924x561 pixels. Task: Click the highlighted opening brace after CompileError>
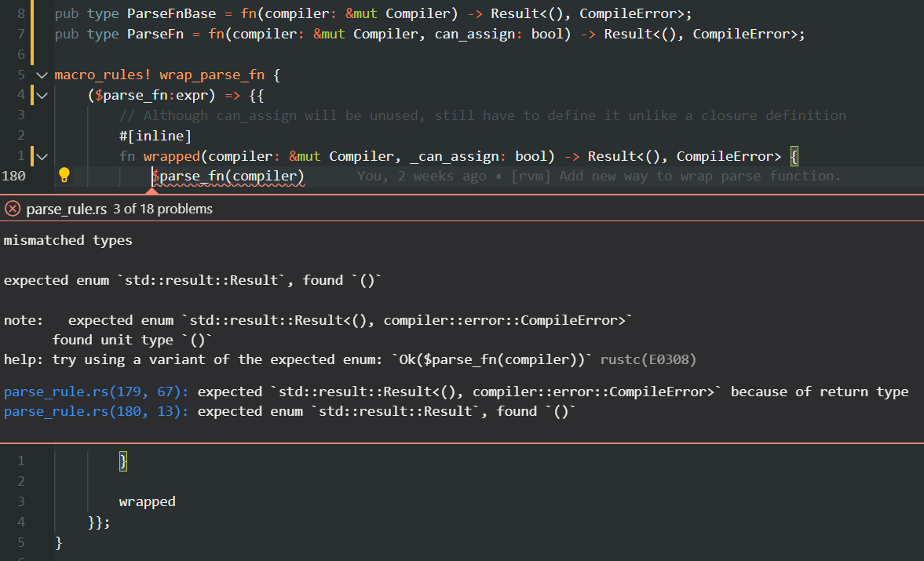794,156
